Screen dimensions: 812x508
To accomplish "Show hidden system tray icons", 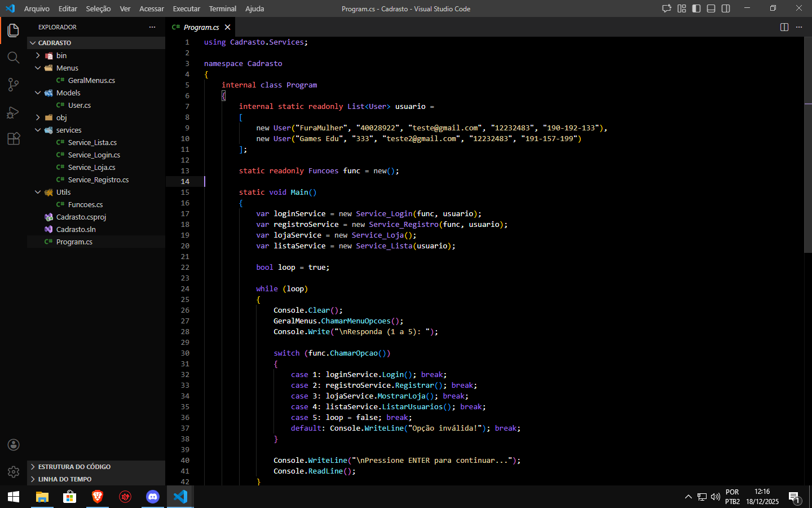I will [688, 497].
